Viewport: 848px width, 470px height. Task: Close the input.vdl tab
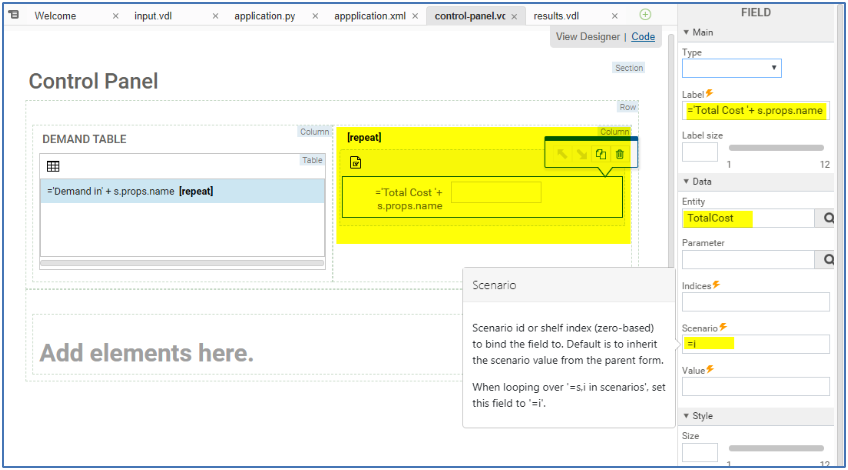(215, 16)
